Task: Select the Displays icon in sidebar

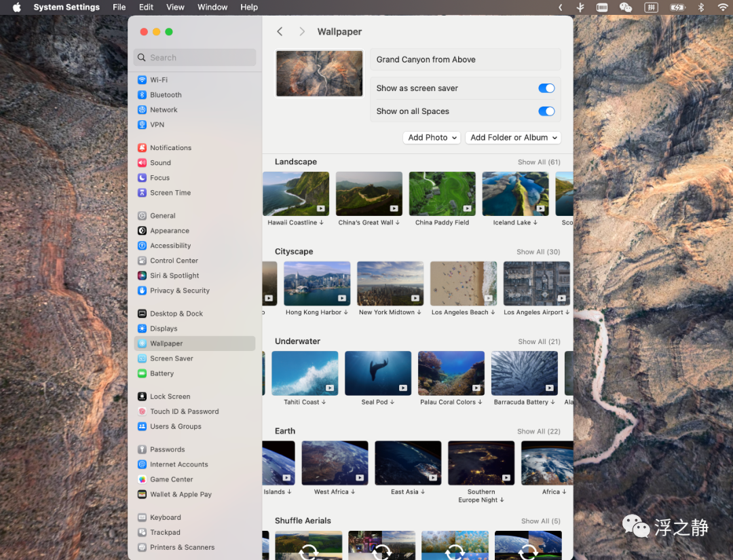Action: (x=142, y=329)
